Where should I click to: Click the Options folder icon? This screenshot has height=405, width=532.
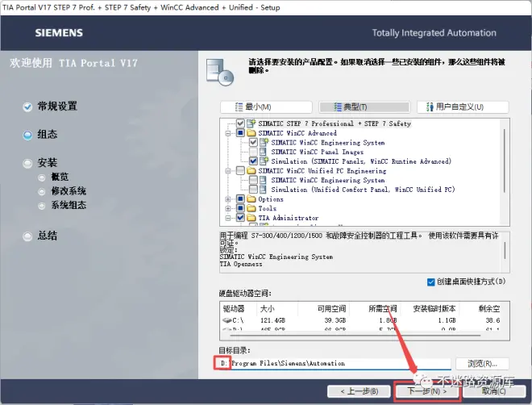[251, 198]
